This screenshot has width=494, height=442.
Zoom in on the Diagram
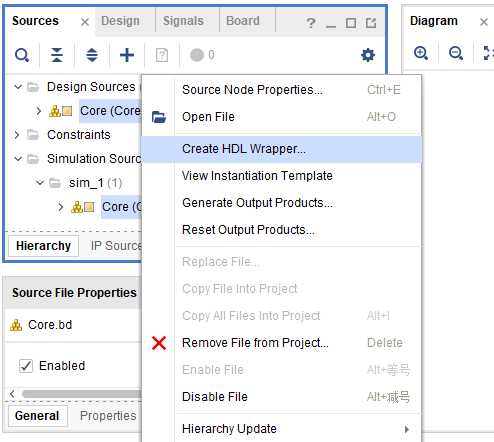[421, 53]
